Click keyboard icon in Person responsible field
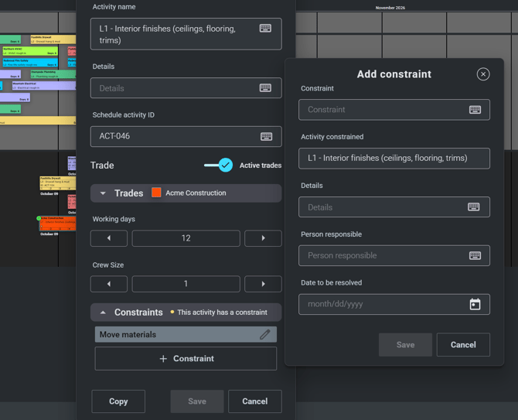Viewport: 518px width, 420px height. click(475, 255)
